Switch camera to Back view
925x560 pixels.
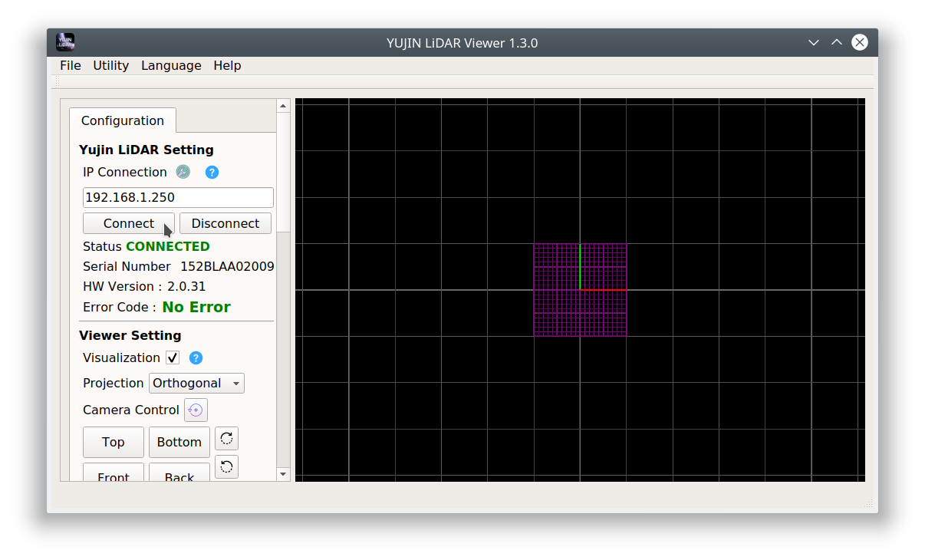[x=179, y=473]
